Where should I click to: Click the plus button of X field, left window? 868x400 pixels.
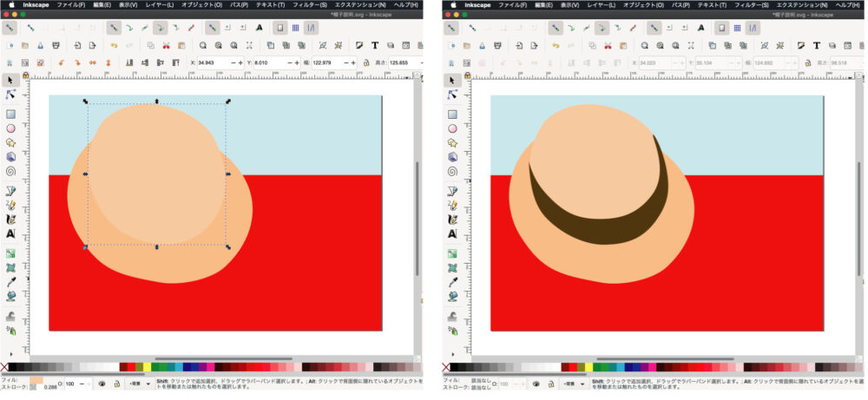[x=241, y=62]
